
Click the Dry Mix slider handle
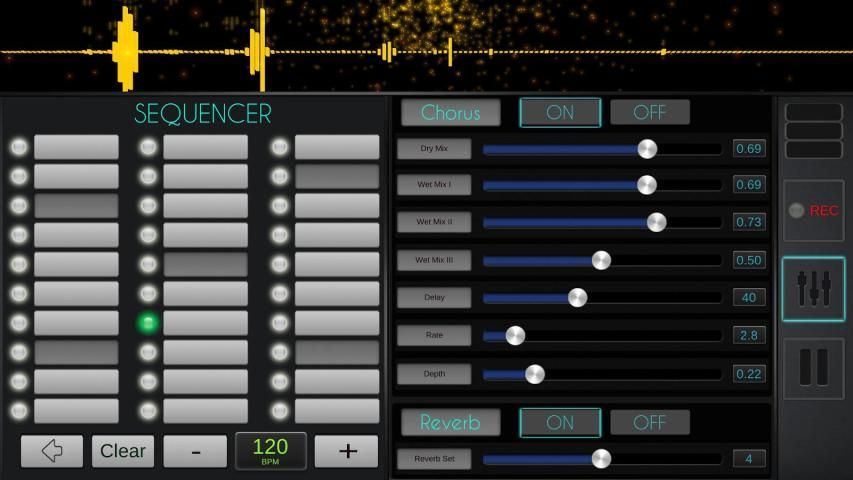pos(647,149)
